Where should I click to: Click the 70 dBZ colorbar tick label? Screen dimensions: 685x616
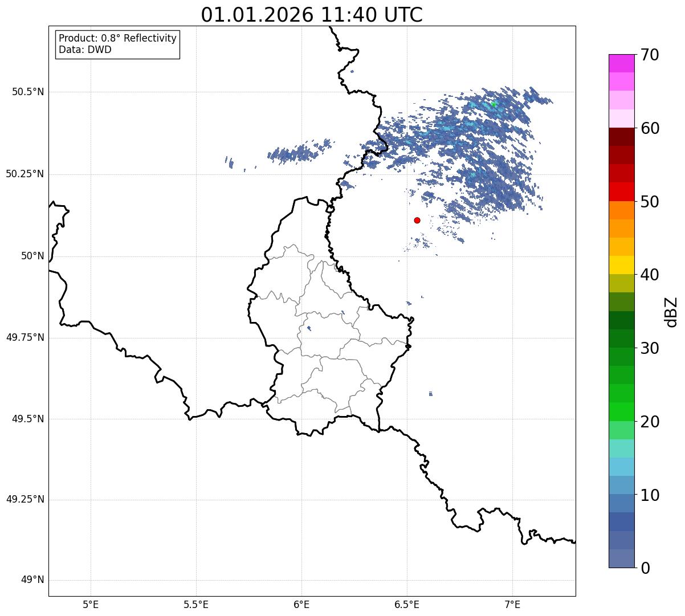pyautogui.click(x=650, y=55)
